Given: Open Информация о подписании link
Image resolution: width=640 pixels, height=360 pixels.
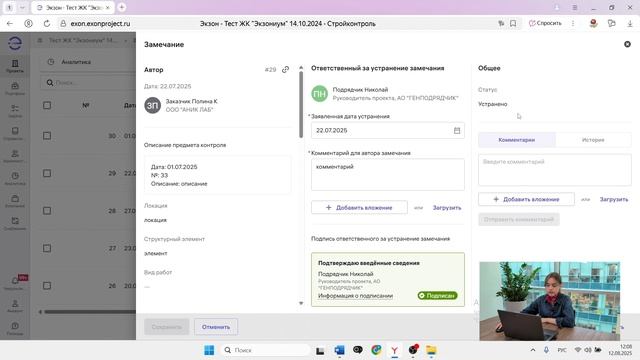Looking at the screenshot, I should [355, 296].
